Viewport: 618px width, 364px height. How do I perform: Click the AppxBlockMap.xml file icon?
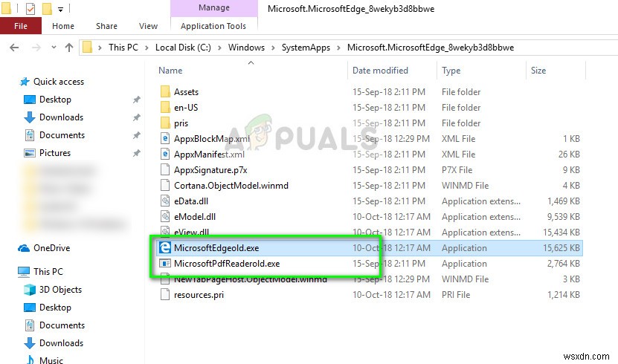click(x=165, y=138)
